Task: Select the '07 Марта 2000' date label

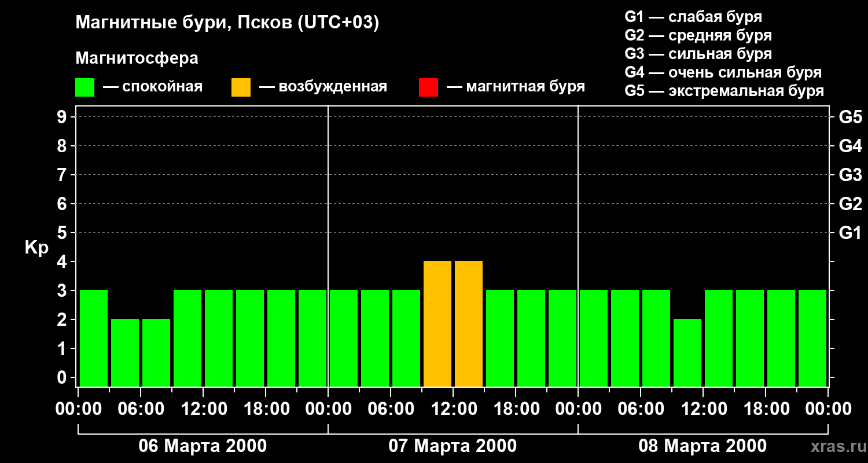Action: (x=453, y=446)
